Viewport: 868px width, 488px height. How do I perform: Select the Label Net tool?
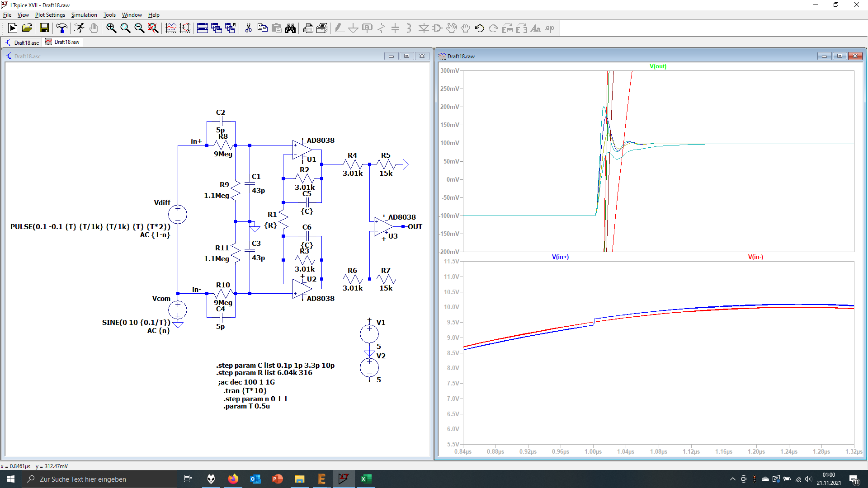click(x=368, y=28)
